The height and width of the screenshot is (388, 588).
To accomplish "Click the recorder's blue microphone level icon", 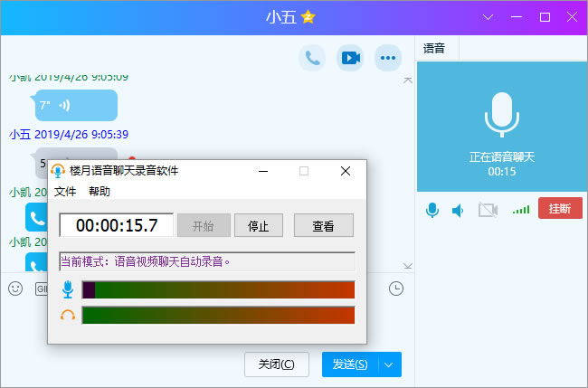I will [x=67, y=289].
